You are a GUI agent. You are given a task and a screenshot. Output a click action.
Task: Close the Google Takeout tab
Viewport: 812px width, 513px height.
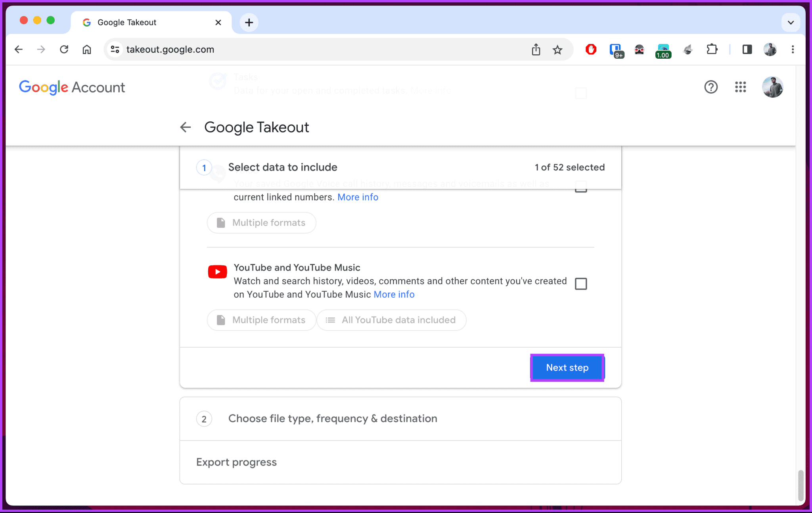(x=218, y=23)
